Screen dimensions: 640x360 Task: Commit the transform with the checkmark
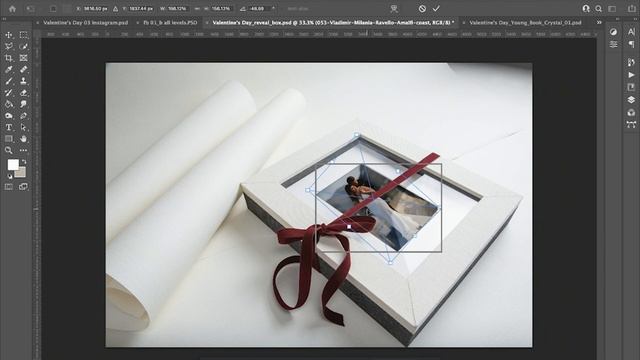coord(436,9)
